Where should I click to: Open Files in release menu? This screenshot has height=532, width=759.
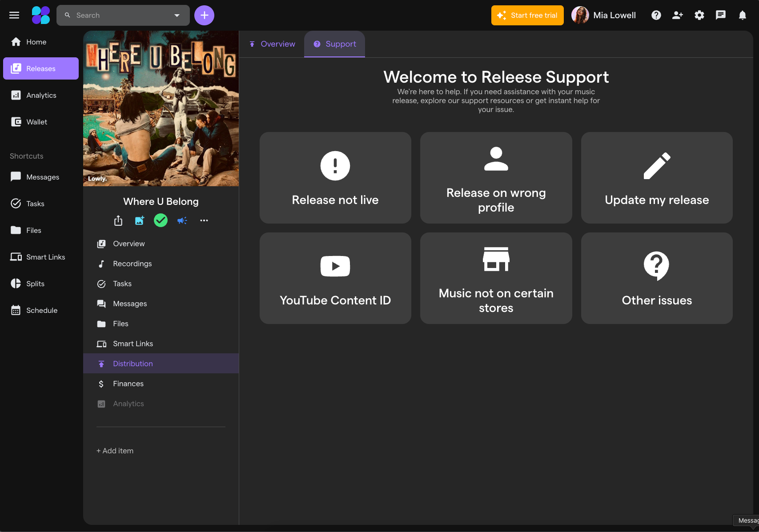tap(161, 324)
